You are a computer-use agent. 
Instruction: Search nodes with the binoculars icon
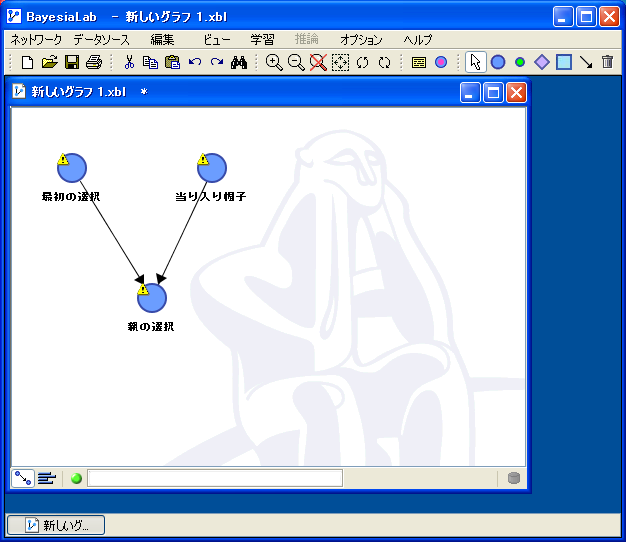pos(239,62)
